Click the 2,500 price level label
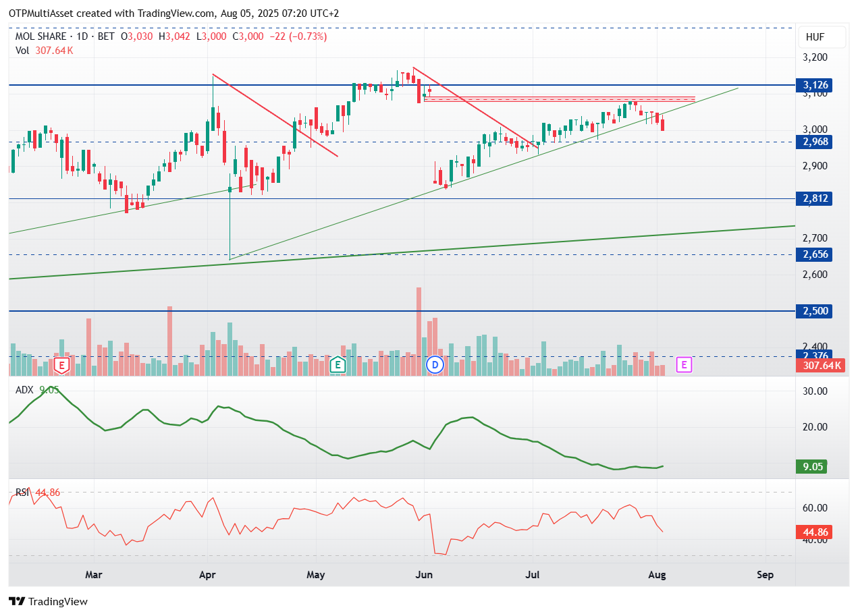 tap(815, 311)
